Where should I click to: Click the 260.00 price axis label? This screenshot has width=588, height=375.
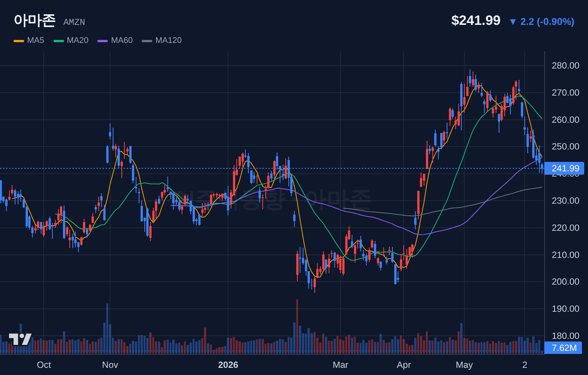(565, 120)
